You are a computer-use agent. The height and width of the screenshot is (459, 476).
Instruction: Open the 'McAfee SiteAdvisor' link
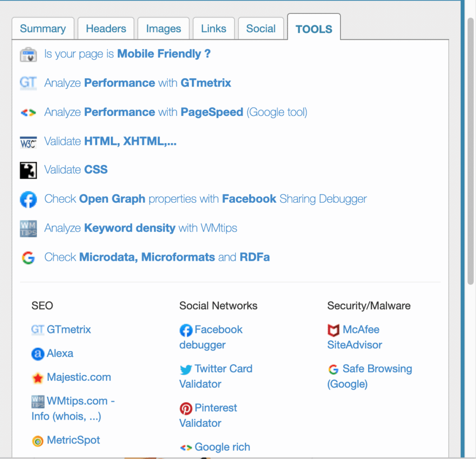355,337
